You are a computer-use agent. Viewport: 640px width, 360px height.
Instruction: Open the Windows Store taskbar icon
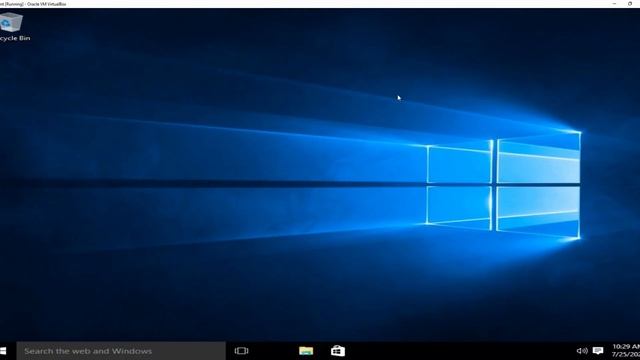pos(338,351)
